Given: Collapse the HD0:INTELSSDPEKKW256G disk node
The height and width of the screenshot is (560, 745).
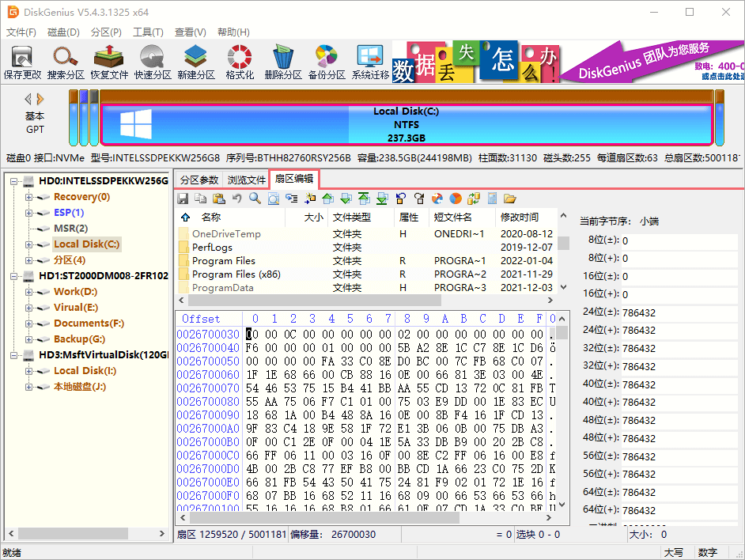Looking at the screenshot, I should tap(13, 181).
